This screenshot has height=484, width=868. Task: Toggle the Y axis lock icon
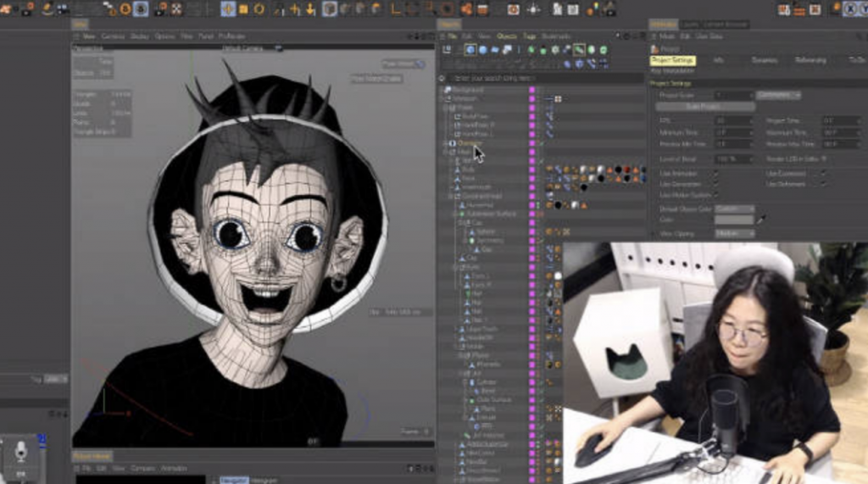point(864,9)
